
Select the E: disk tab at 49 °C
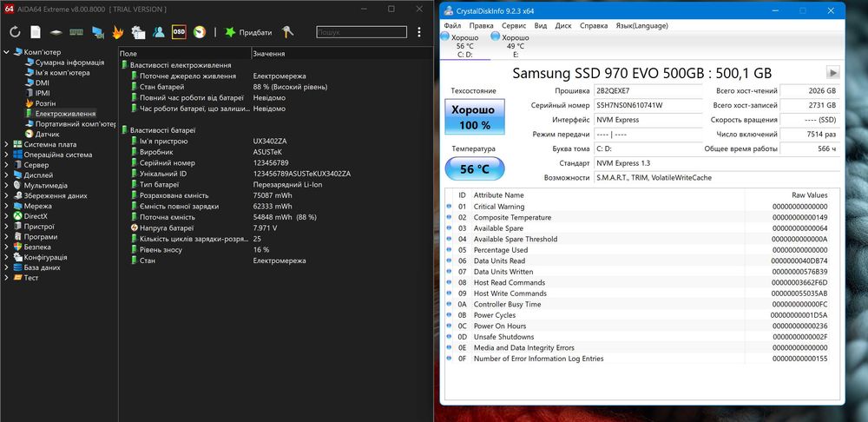point(515,46)
